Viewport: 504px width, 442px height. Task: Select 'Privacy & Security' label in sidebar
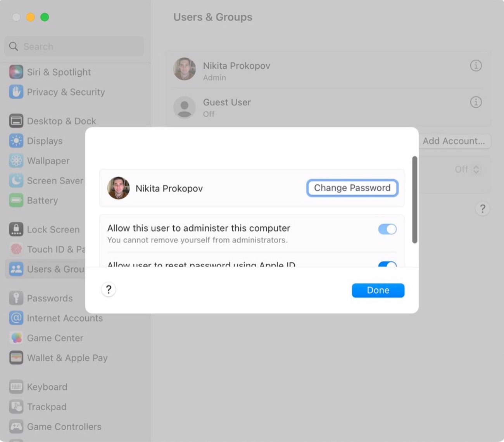[x=66, y=92]
